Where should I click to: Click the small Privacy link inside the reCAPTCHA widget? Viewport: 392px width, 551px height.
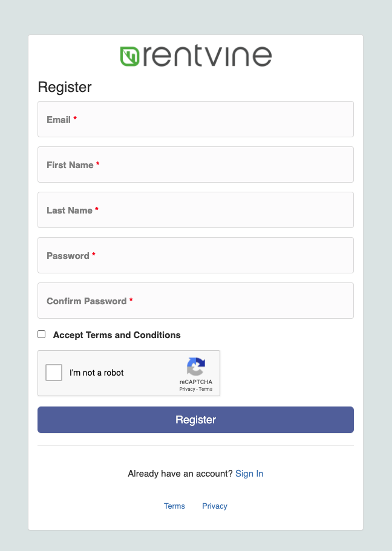click(x=187, y=390)
